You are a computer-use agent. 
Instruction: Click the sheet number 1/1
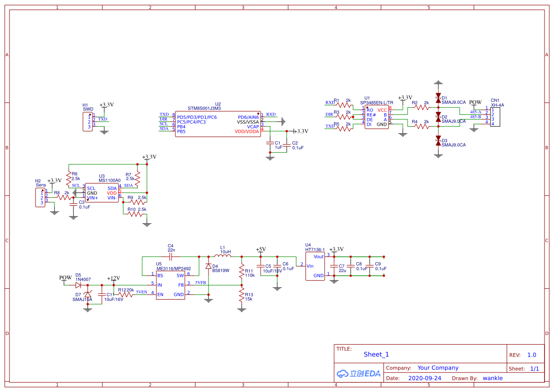(x=535, y=369)
